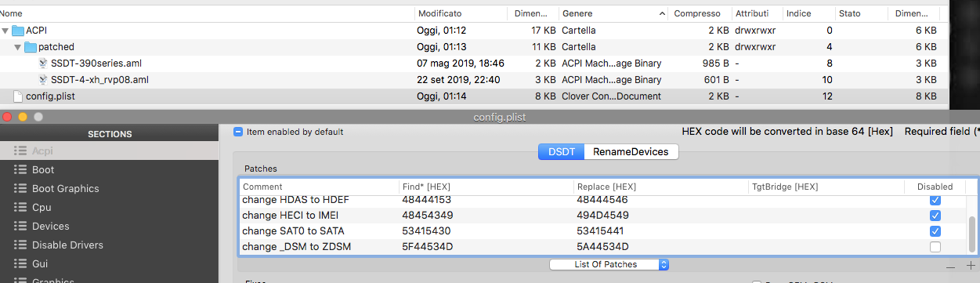Click the SSDT-4-xh_rvp08.aml file name

click(x=99, y=79)
